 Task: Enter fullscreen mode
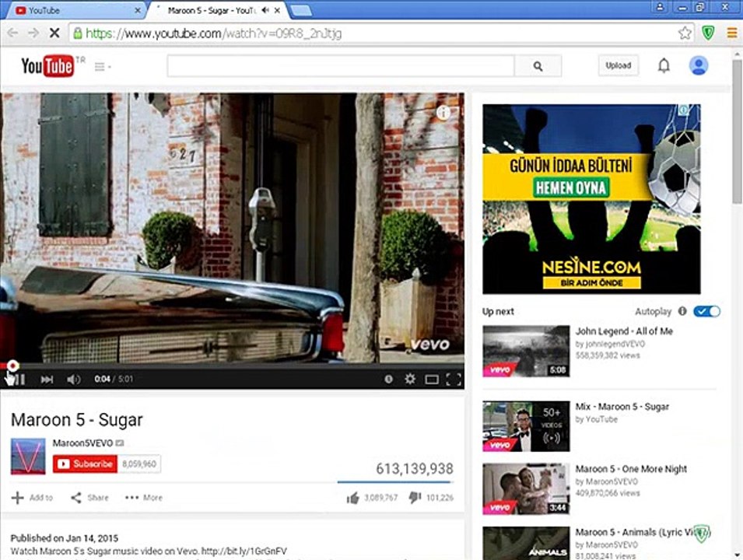454,379
